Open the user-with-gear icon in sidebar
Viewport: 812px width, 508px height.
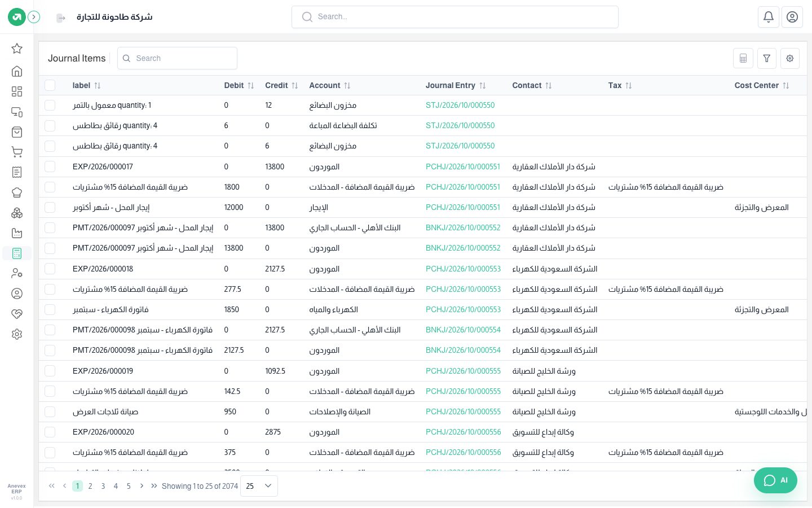coord(17,273)
